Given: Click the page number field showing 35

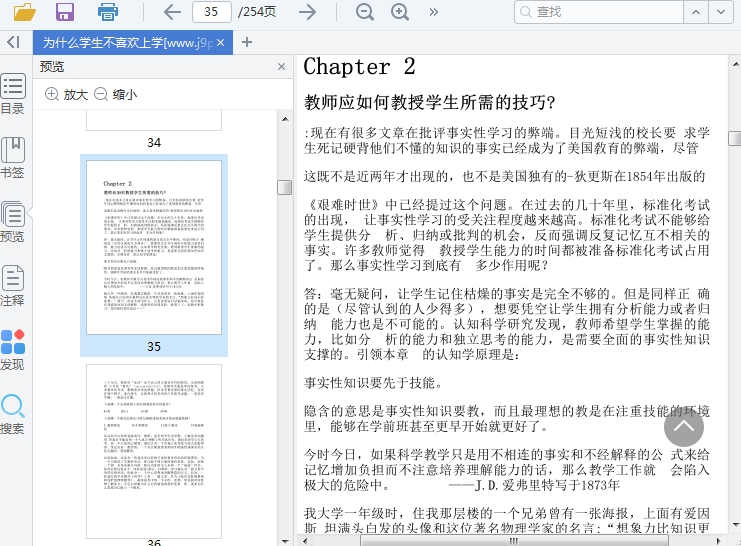Looking at the screenshot, I should (x=212, y=12).
